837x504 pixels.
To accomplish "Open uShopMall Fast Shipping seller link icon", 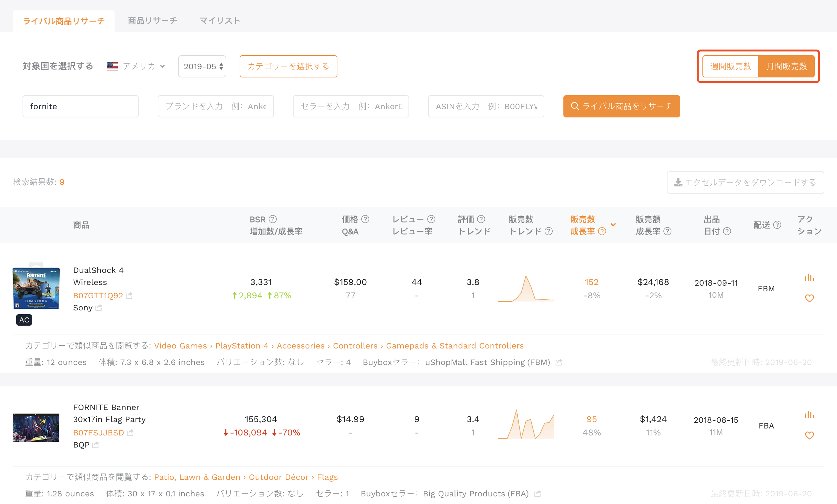I will (x=559, y=362).
